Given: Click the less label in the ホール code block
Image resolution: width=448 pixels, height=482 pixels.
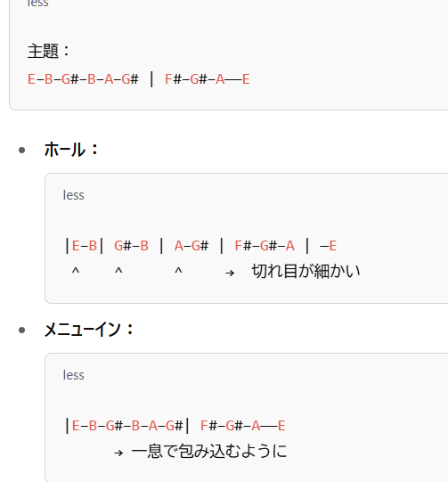Looking at the screenshot, I should pyautogui.click(x=73, y=195).
